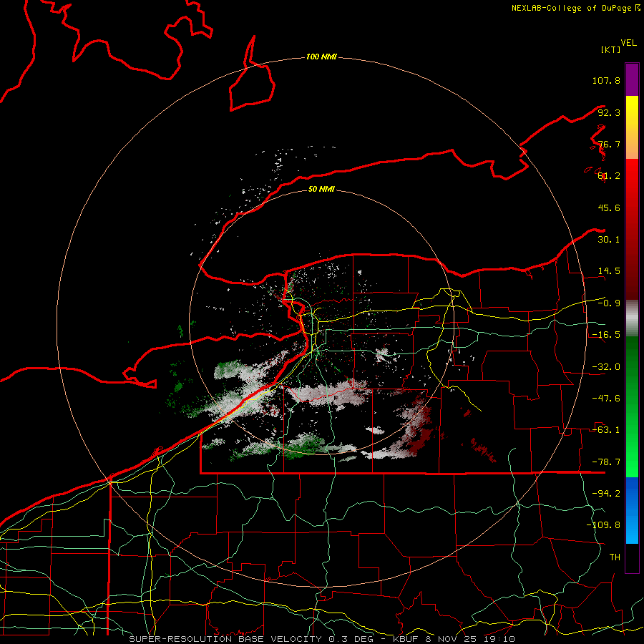This screenshot has width=644, height=644.
Task: Click the -78.7 velocity scale value
Action: pyautogui.click(x=606, y=462)
